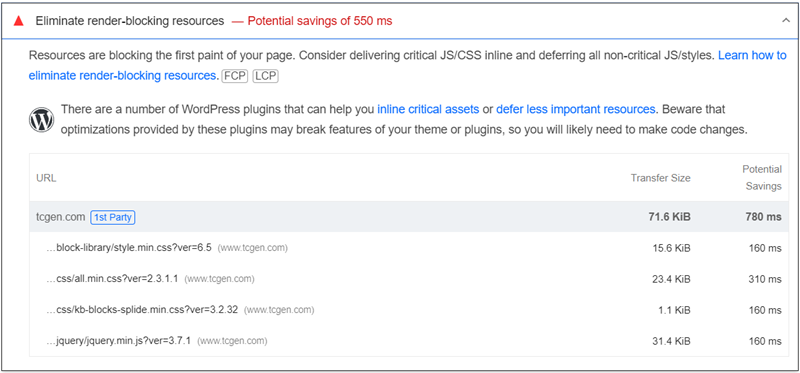Open 'Learn how to eliminate render-blocking resources' link
Viewport: 800px width, 373px height.
click(x=408, y=65)
